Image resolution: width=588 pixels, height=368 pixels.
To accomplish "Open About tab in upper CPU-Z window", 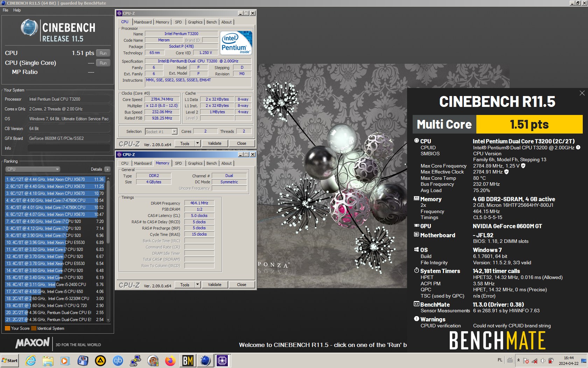I will (226, 22).
